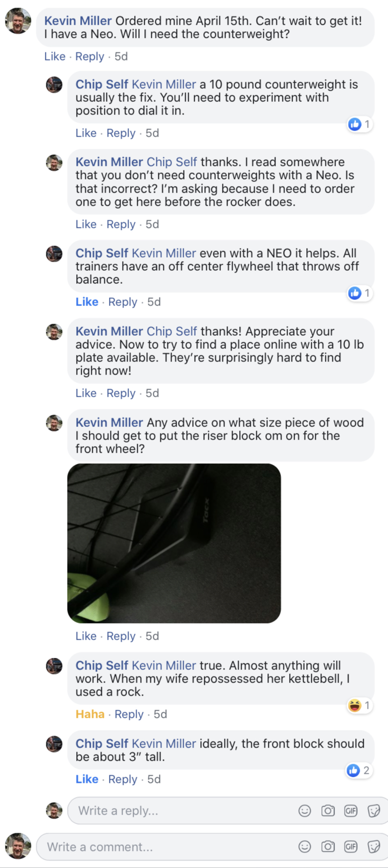
Task: View Haha reaction on the kettlebell comment
Action: (359, 706)
